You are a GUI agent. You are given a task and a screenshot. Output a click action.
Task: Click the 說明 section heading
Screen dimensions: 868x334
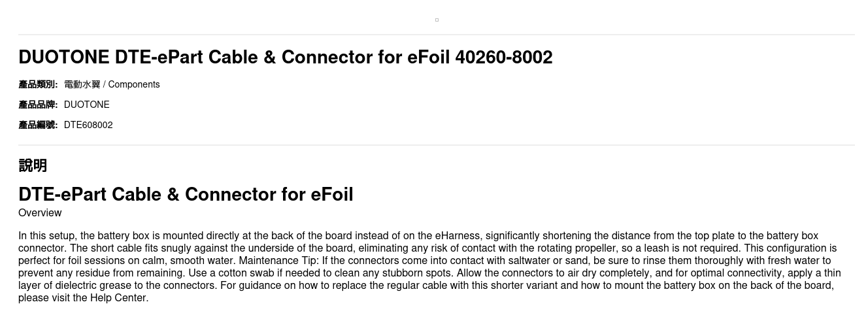point(33,165)
